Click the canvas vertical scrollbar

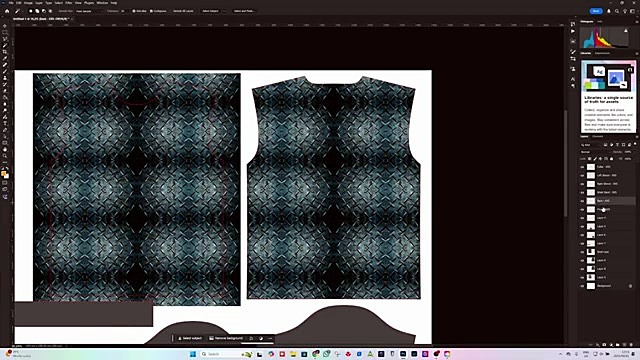point(566,163)
